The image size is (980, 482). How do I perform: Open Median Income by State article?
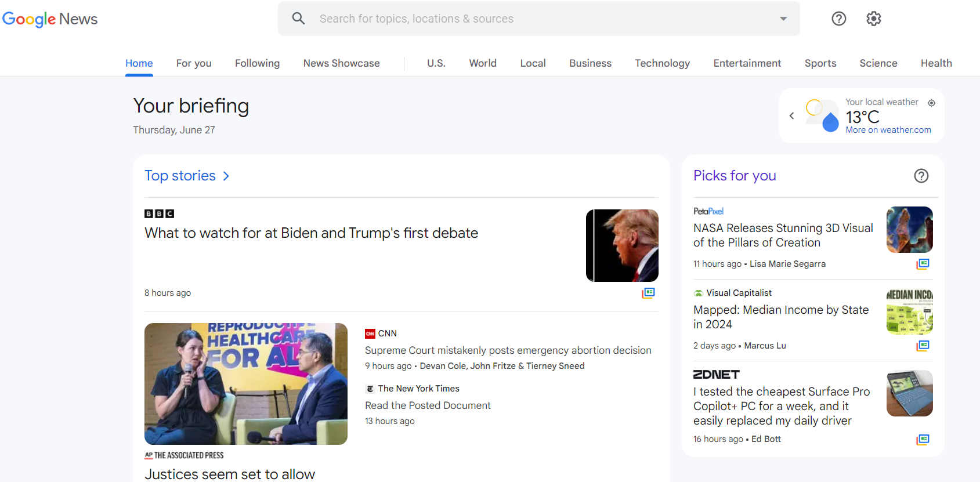(x=781, y=317)
